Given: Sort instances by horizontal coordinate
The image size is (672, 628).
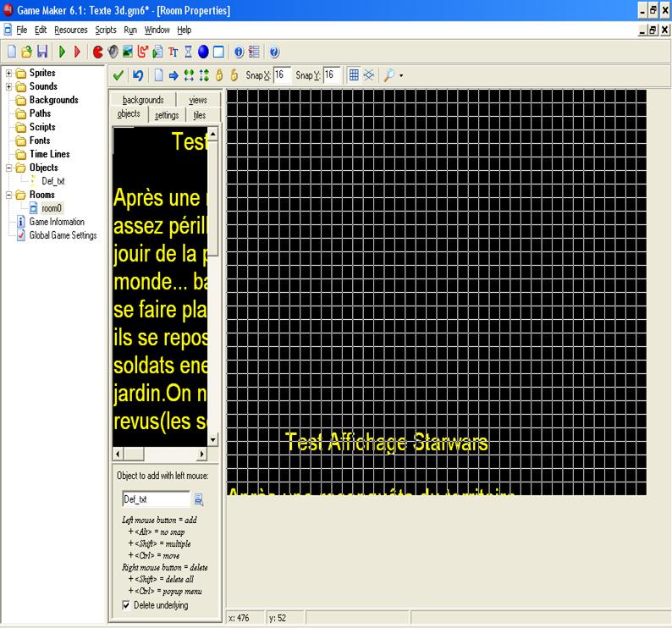Looking at the screenshot, I should point(189,75).
